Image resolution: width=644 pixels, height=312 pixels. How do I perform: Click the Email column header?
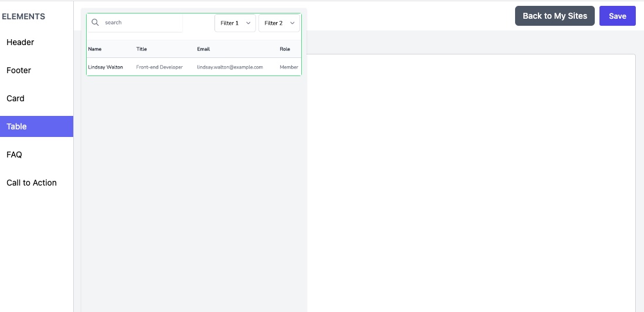click(x=203, y=49)
